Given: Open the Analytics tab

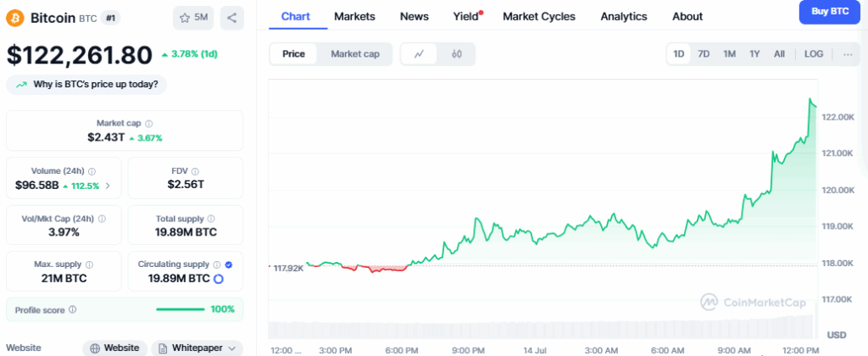Looking at the screenshot, I should [624, 17].
